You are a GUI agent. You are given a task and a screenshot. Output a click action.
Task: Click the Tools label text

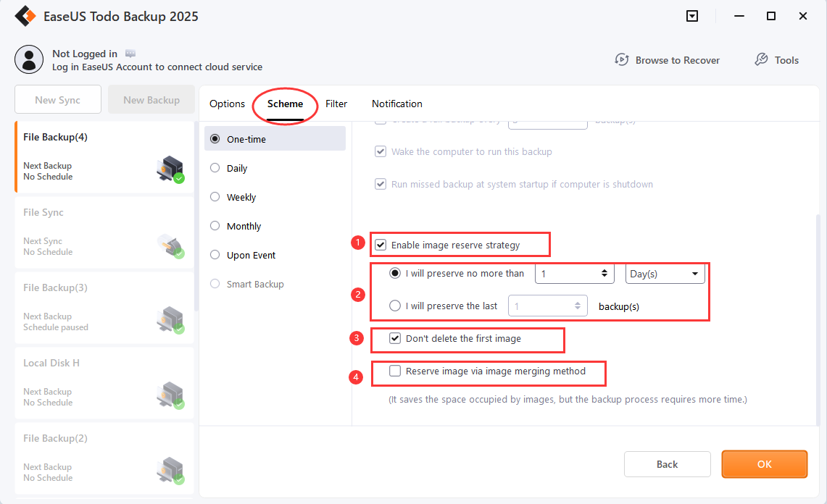point(786,60)
